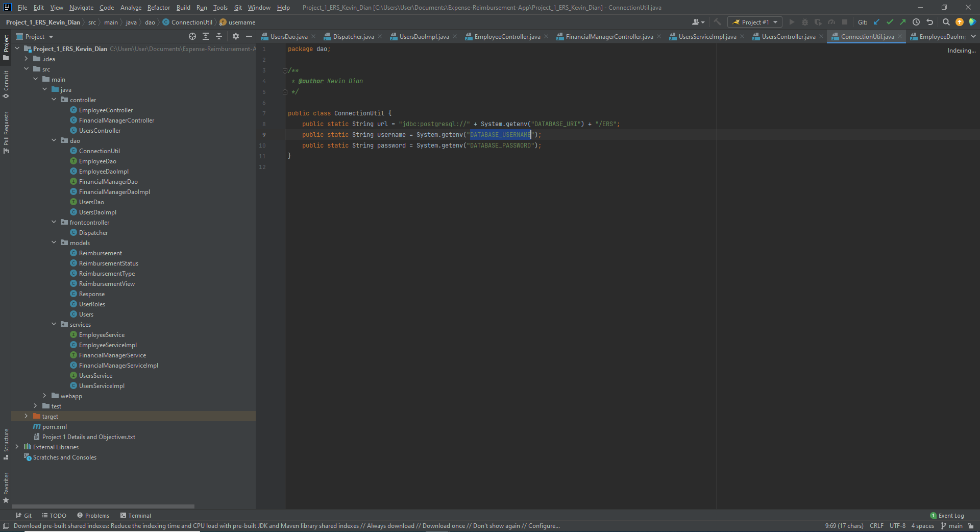Viewport: 980px width, 532px height.
Task: Commit changes with the green checkmark icon
Action: (x=890, y=22)
